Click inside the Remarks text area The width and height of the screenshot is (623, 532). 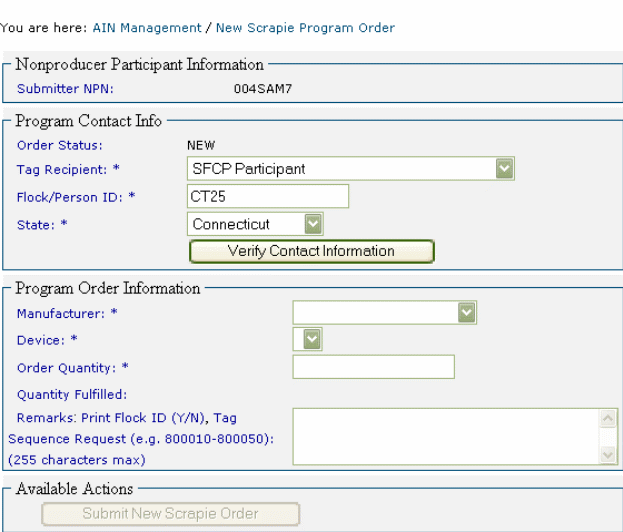click(x=445, y=435)
